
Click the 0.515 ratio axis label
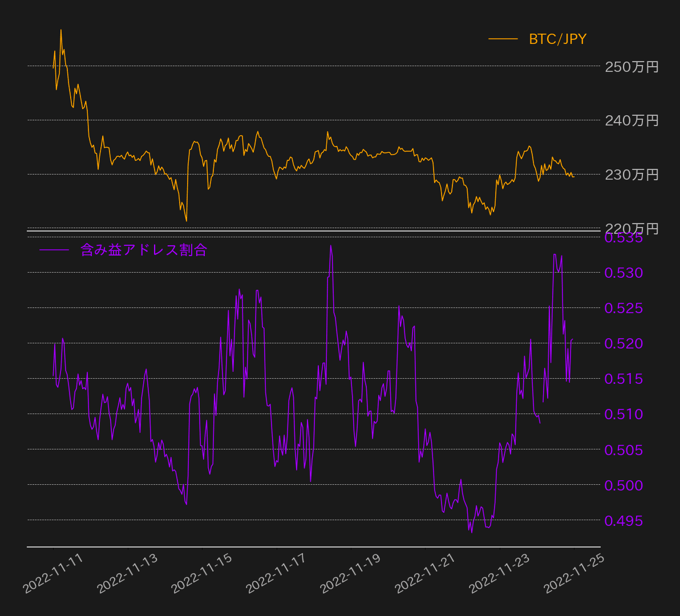coord(624,379)
